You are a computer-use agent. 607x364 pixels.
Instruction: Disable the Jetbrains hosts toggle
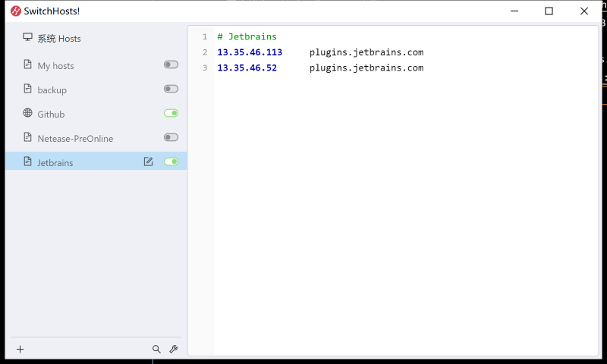click(x=171, y=162)
